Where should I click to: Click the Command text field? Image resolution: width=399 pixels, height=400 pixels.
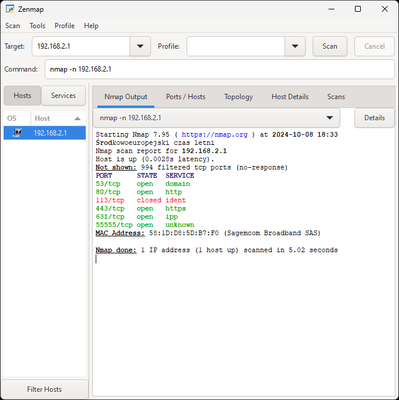(219, 69)
